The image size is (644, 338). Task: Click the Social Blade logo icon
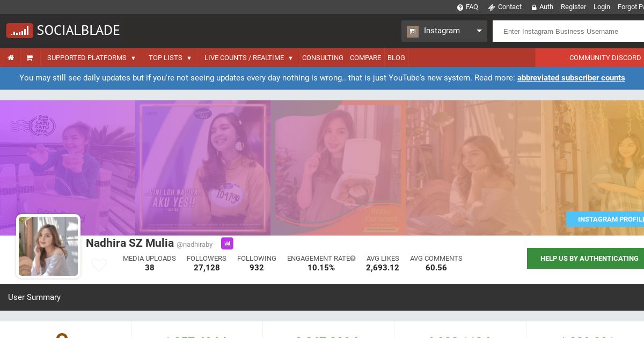(20, 31)
